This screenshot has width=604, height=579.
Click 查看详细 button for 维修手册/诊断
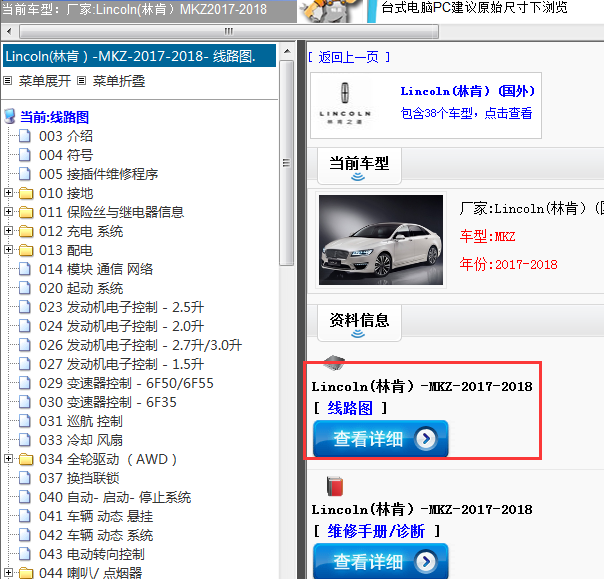click(x=381, y=561)
